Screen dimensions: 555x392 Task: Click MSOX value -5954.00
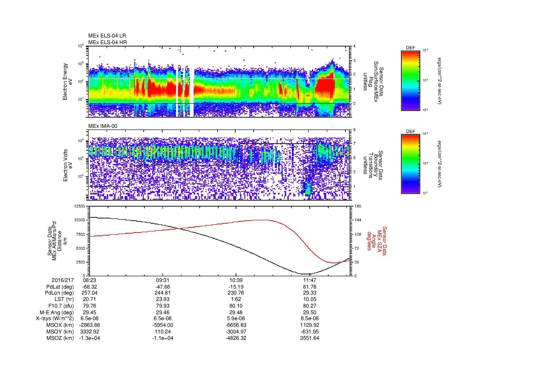pos(163,325)
